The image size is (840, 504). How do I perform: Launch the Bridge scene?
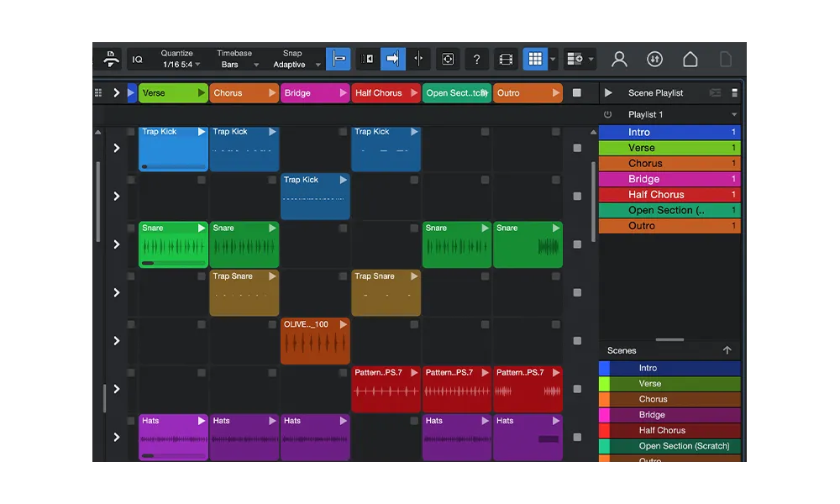click(x=343, y=93)
